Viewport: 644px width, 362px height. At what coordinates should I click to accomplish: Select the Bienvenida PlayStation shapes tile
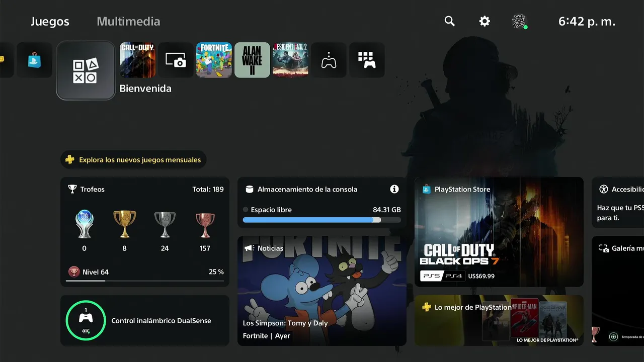click(x=86, y=70)
